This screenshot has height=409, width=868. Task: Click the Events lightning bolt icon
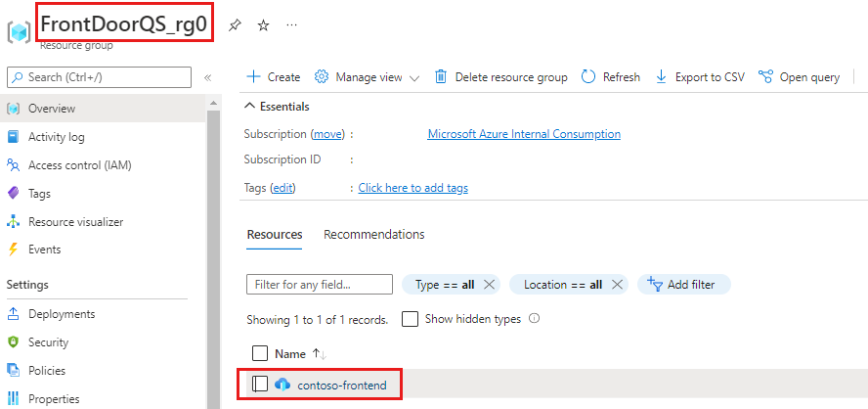[x=14, y=250]
